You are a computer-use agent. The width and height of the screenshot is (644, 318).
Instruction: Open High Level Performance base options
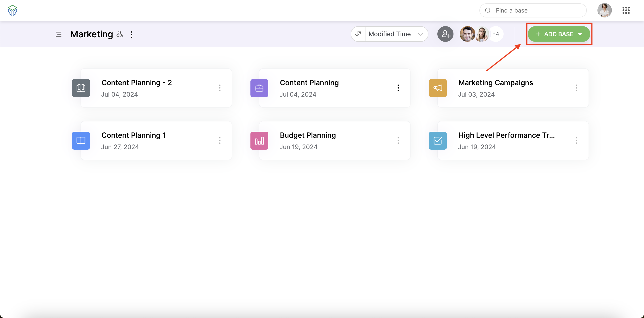pos(576,140)
